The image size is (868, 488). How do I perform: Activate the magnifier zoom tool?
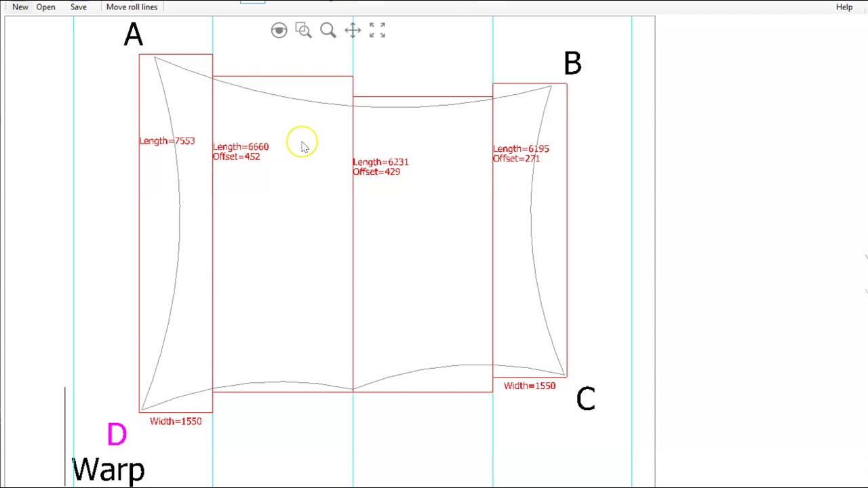click(328, 30)
